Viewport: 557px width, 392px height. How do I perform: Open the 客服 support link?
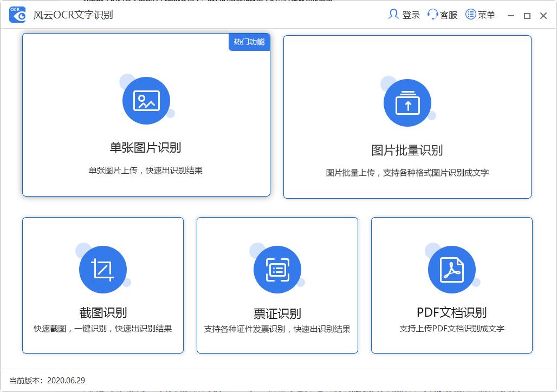[x=448, y=15]
